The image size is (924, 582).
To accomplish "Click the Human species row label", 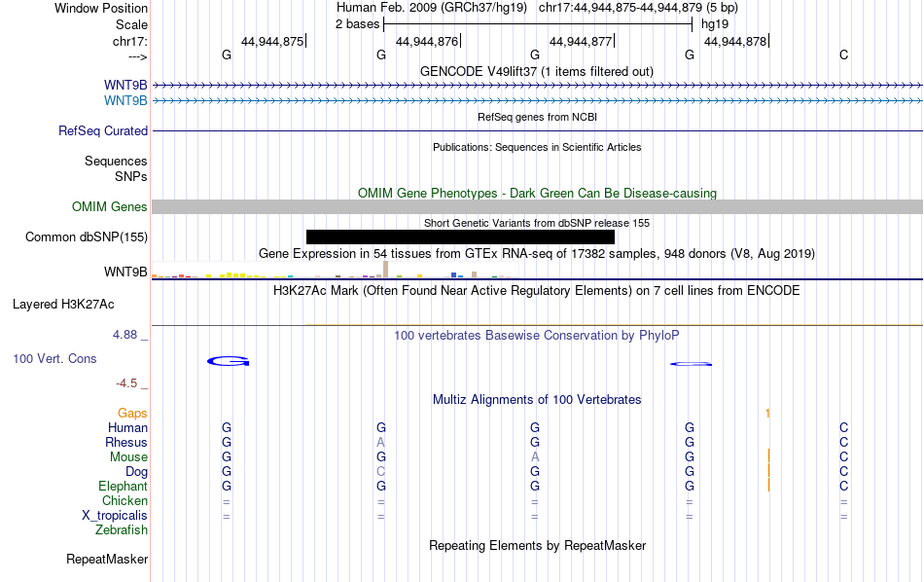I will [x=127, y=427].
